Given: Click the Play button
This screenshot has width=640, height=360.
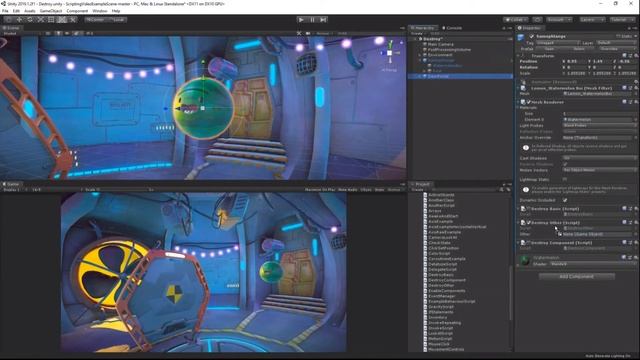Looking at the screenshot, I should pos(301,20).
